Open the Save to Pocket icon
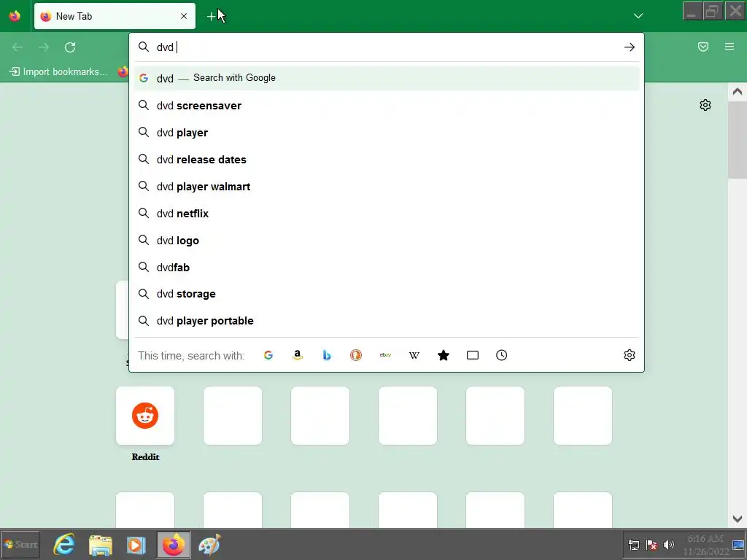 (703, 47)
